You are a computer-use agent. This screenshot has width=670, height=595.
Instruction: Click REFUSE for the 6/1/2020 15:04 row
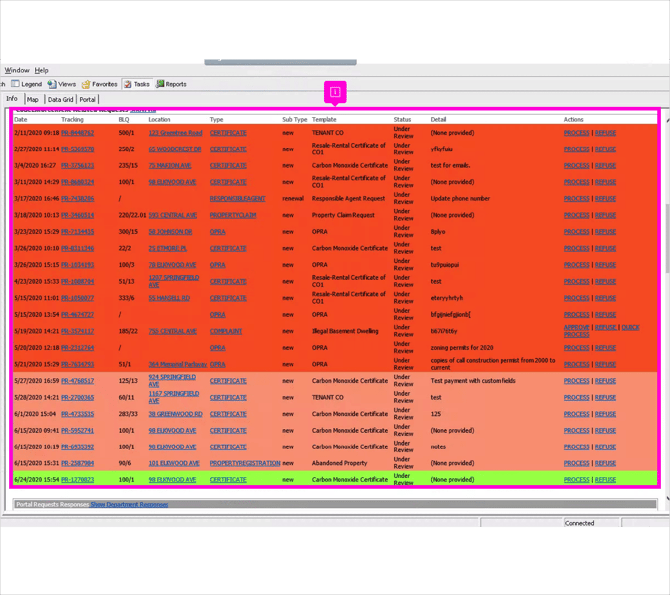605,414
